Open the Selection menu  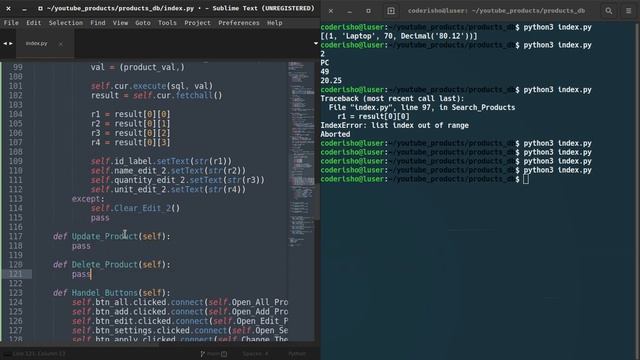pos(66,23)
